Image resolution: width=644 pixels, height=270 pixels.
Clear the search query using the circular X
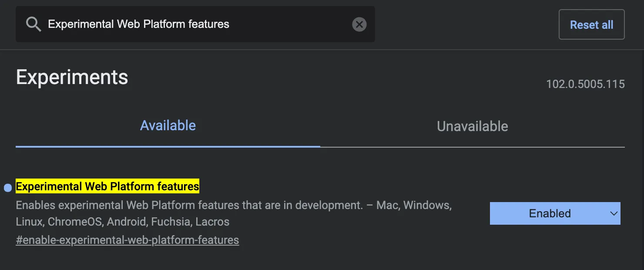[x=359, y=24]
